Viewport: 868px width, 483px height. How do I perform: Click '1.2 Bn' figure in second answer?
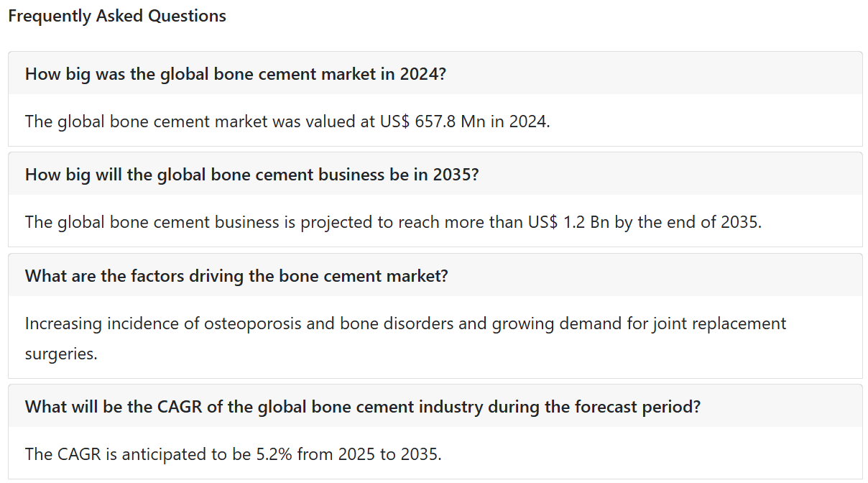[586, 221]
